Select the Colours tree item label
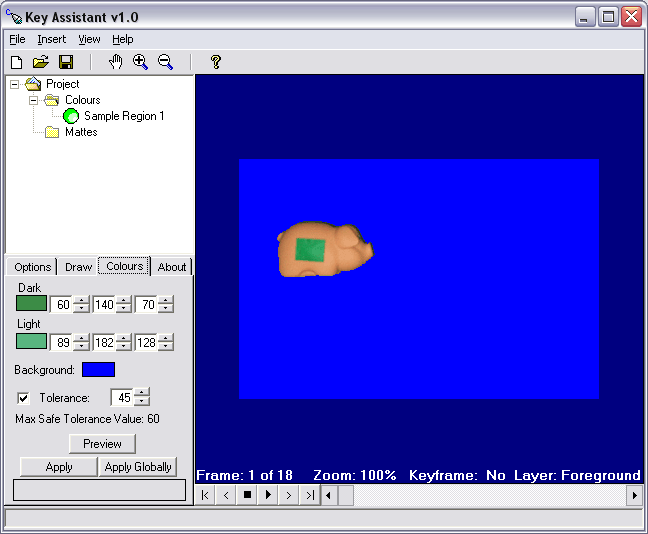Image resolution: width=648 pixels, height=534 pixels. (x=83, y=100)
